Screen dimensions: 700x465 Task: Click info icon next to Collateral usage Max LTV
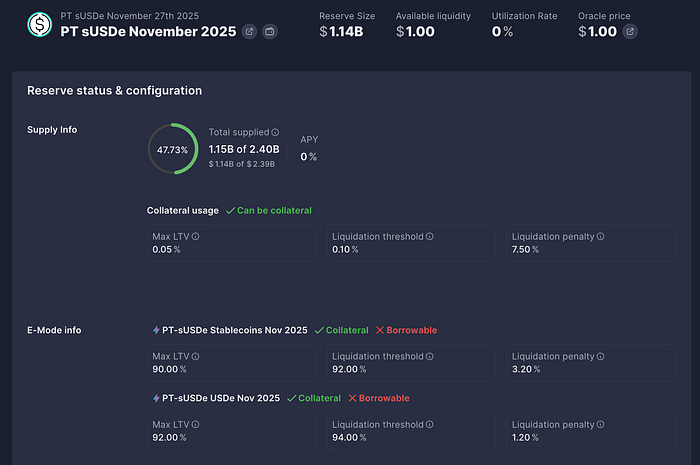pos(195,237)
